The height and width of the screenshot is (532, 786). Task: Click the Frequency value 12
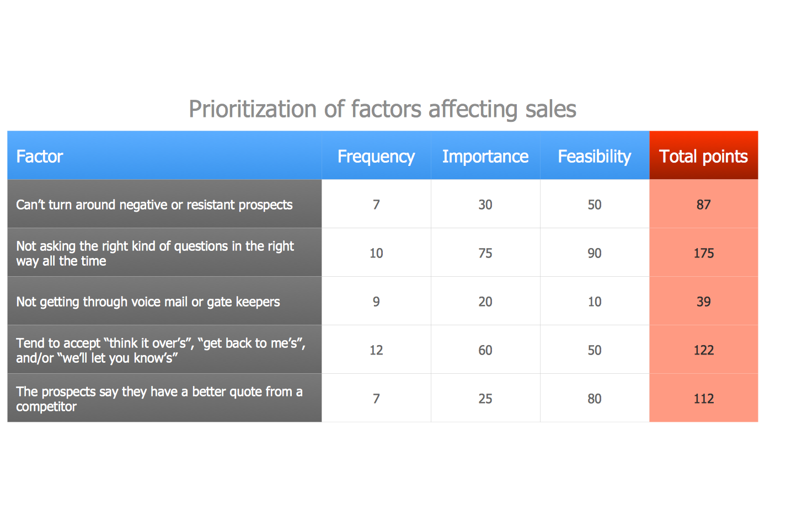376,350
